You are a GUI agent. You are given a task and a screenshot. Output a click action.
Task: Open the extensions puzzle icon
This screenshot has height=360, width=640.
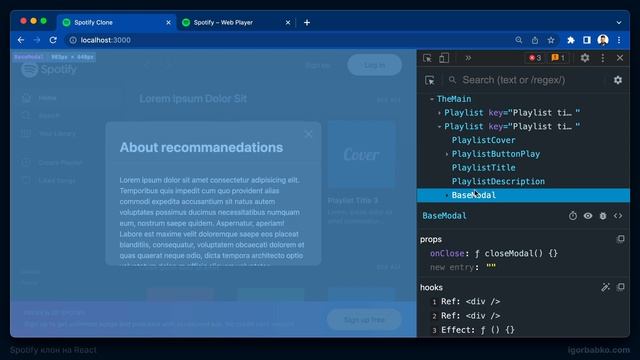(x=571, y=40)
